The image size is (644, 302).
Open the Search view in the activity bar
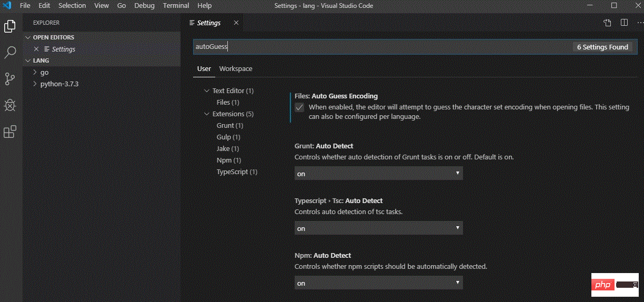pyautogui.click(x=10, y=53)
